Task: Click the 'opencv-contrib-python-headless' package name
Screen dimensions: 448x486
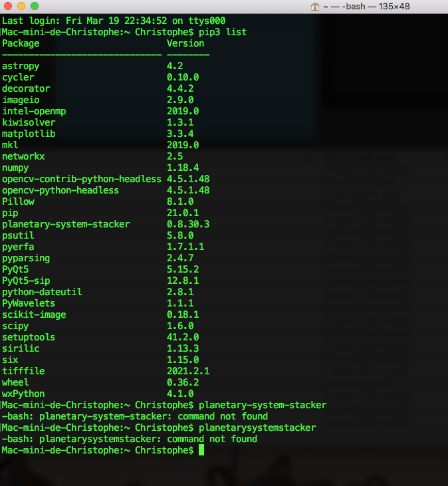Action: point(82,179)
